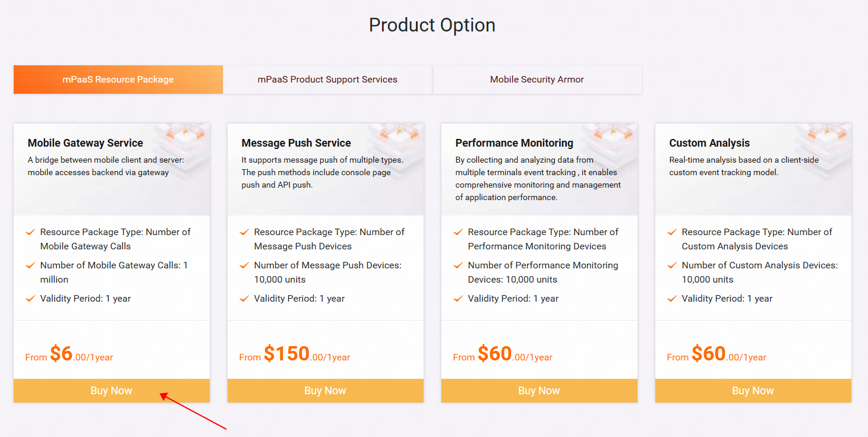This screenshot has height=437, width=868.
Task: Click the cube graphic on Custom Analysis card
Action: coord(826,137)
